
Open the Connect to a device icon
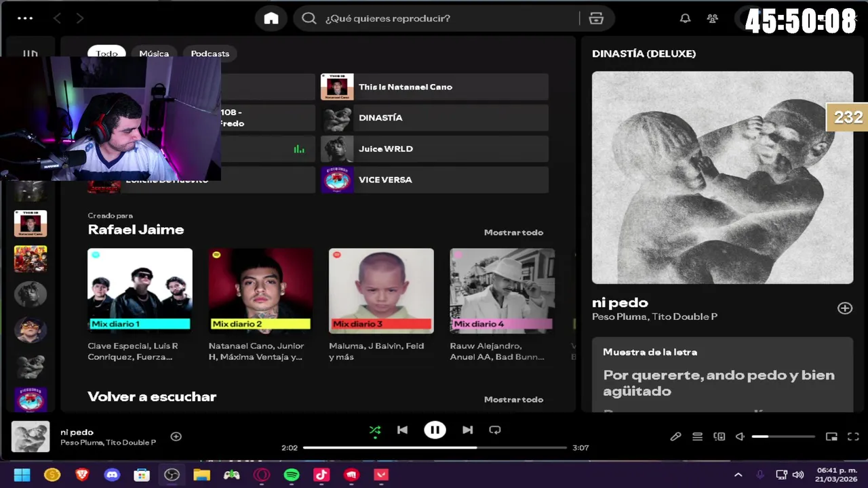coord(719,436)
